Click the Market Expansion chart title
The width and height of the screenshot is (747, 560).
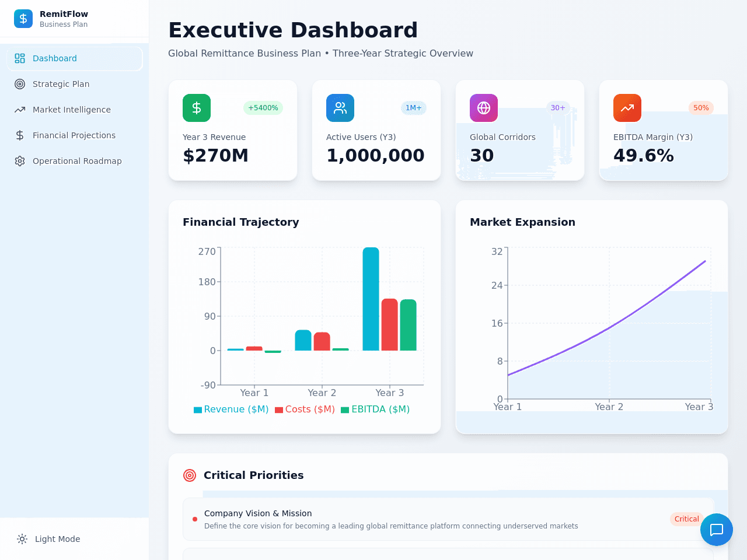(x=523, y=222)
